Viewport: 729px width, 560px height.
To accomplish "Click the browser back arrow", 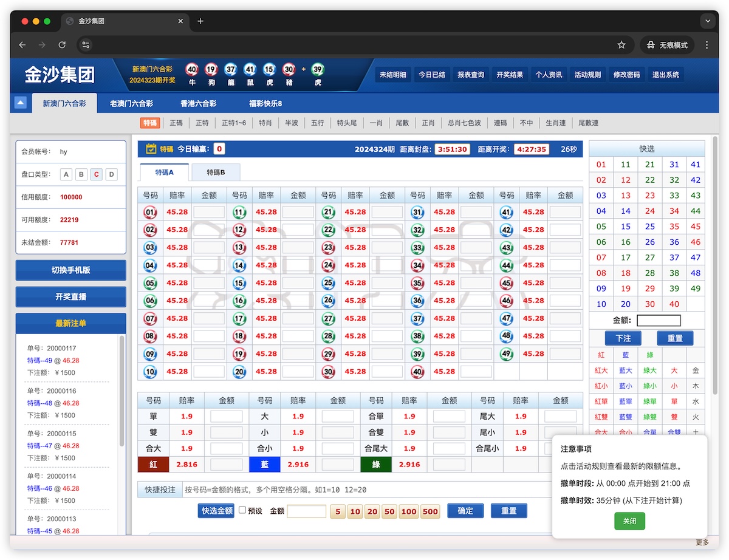I will pyautogui.click(x=22, y=45).
